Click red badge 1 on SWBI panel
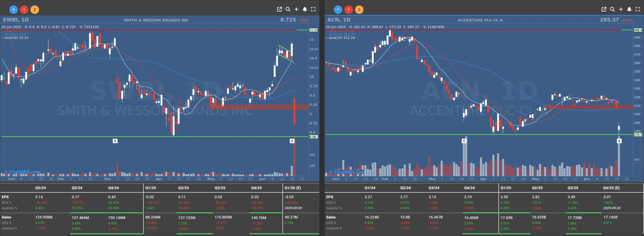Screen dimensions: 644x236 pyautogui.click(x=24, y=10)
